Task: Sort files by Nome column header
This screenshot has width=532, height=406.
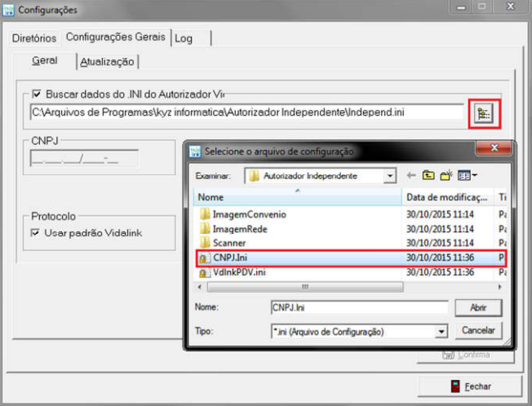Action: (x=298, y=197)
